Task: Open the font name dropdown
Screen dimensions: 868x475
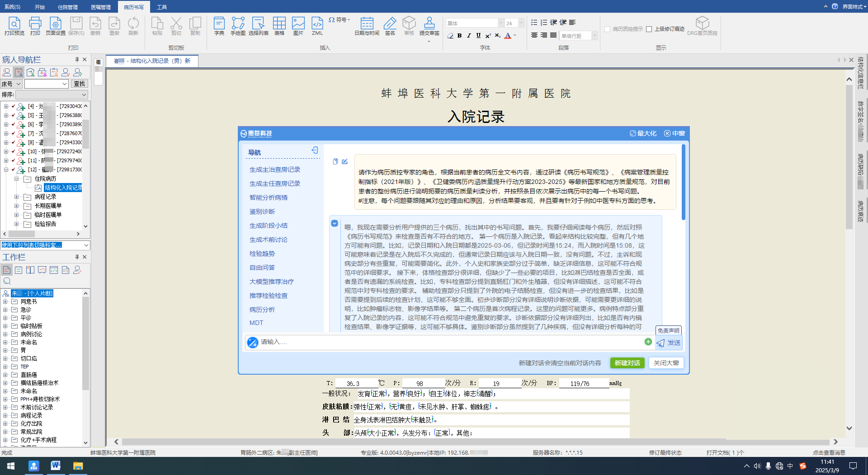Action: 501,23
